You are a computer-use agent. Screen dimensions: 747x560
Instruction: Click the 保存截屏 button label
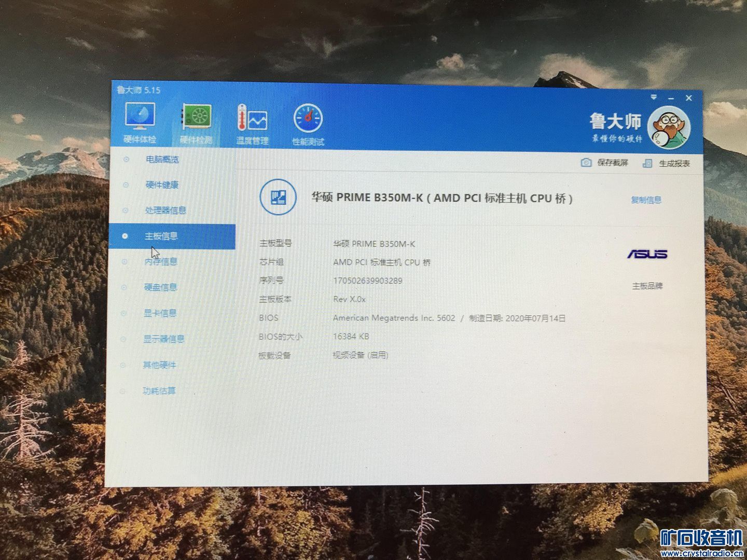tap(613, 163)
